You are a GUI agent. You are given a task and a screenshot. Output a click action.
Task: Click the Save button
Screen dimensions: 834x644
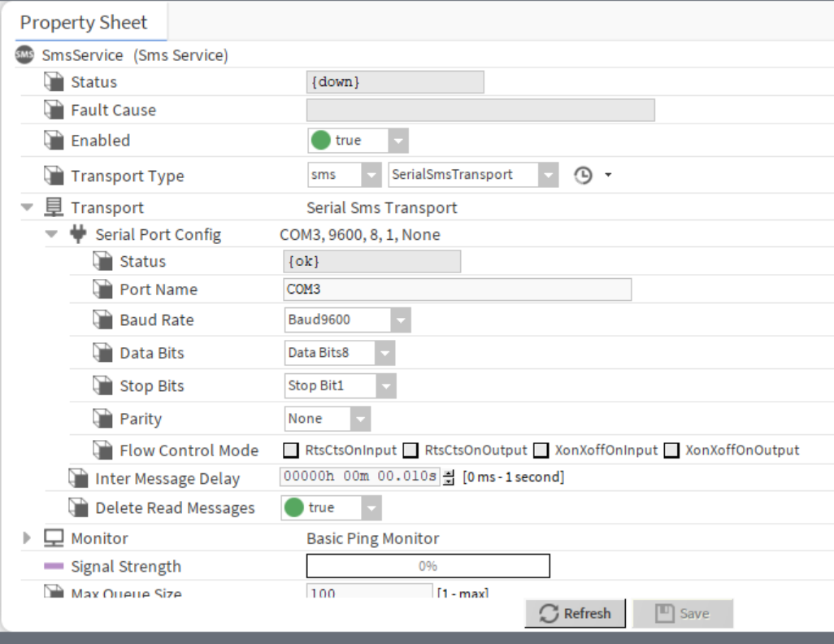[683, 614]
